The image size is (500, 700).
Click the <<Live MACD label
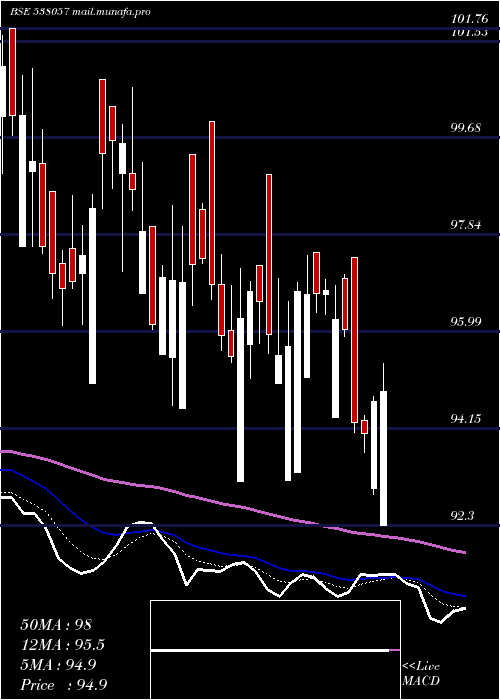click(x=421, y=674)
